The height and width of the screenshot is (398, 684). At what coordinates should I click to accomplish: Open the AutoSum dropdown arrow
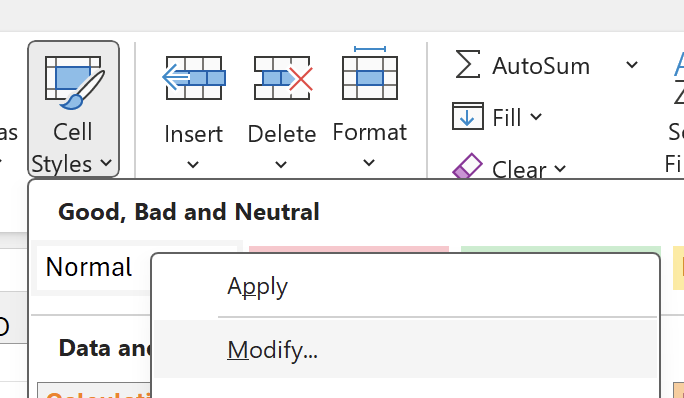tap(632, 65)
